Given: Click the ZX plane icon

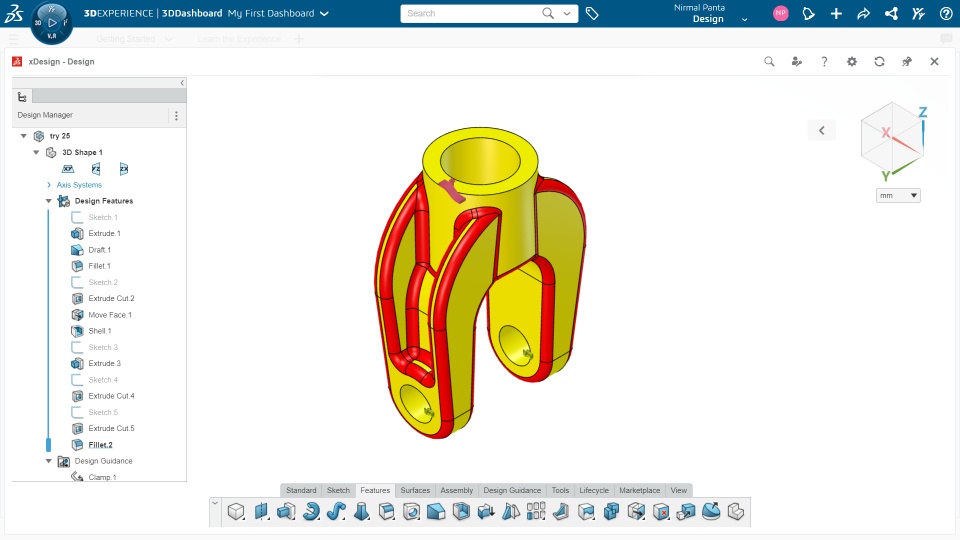Looking at the screenshot, I should [124, 169].
